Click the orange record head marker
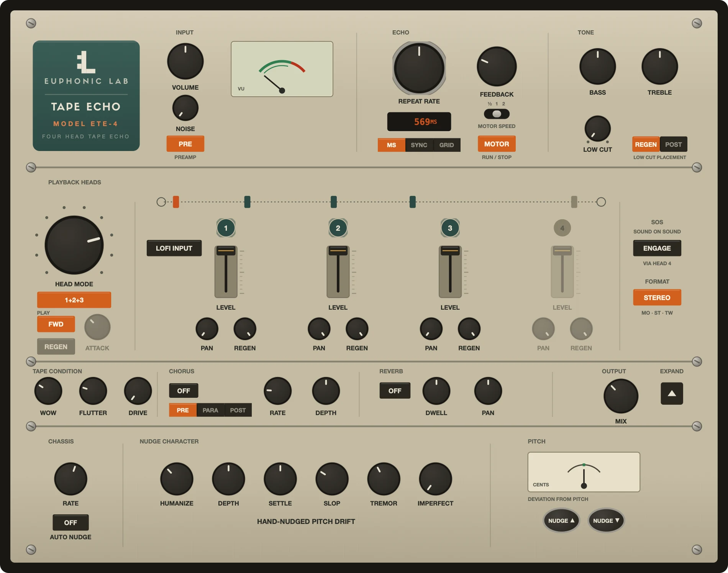This screenshot has height=573, width=728. coord(176,202)
